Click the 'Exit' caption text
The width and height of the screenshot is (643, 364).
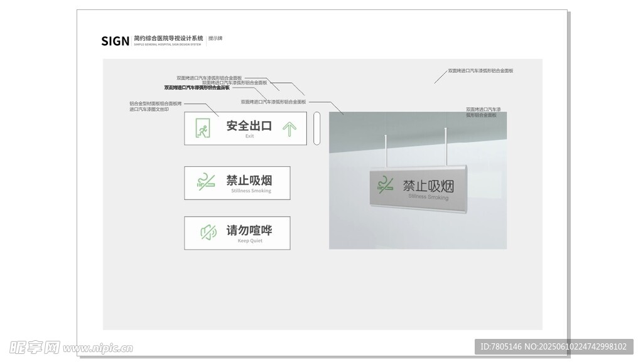(x=250, y=136)
